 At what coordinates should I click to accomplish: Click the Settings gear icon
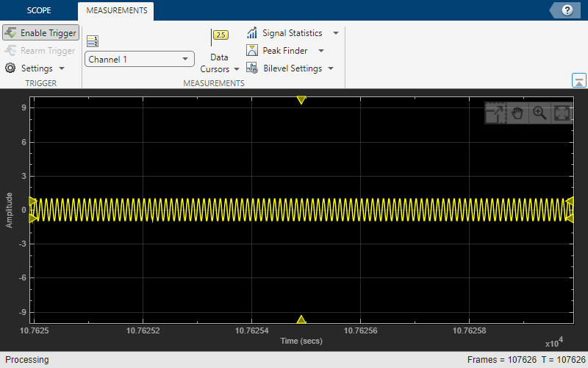click(10, 68)
